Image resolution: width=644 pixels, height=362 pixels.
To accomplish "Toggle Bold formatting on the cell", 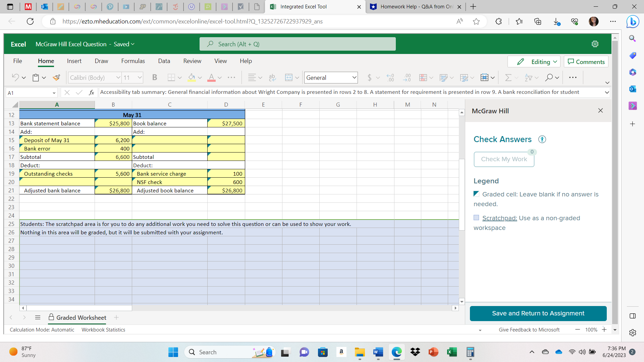I will click(x=154, y=77).
